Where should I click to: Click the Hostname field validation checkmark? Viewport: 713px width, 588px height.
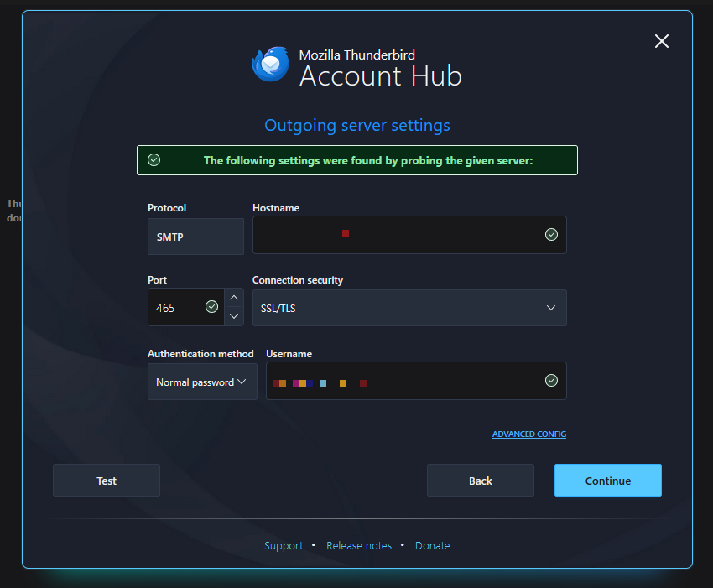coord(551,235)
